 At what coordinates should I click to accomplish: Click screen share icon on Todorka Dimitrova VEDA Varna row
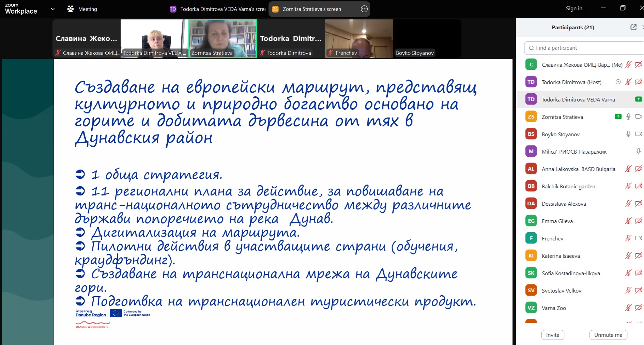pyautogui.click(x=639, y=99)
